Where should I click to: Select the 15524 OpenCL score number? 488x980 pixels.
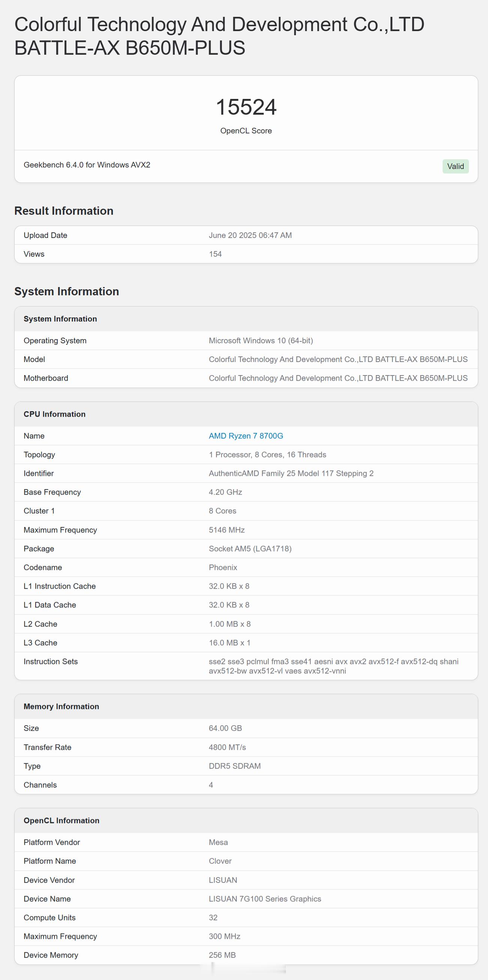click(x=246, y=107)
